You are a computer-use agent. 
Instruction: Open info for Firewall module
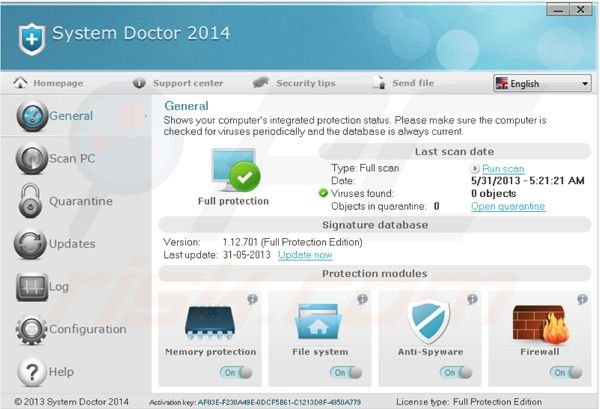582,299
